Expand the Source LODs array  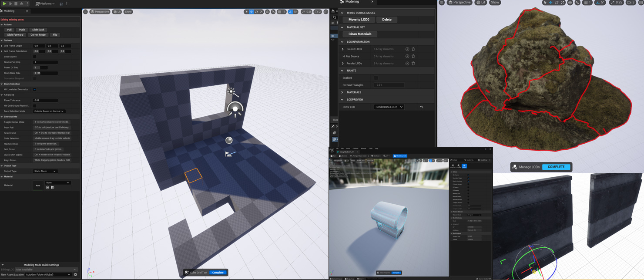pyautogui.click(x=343, y=49)
